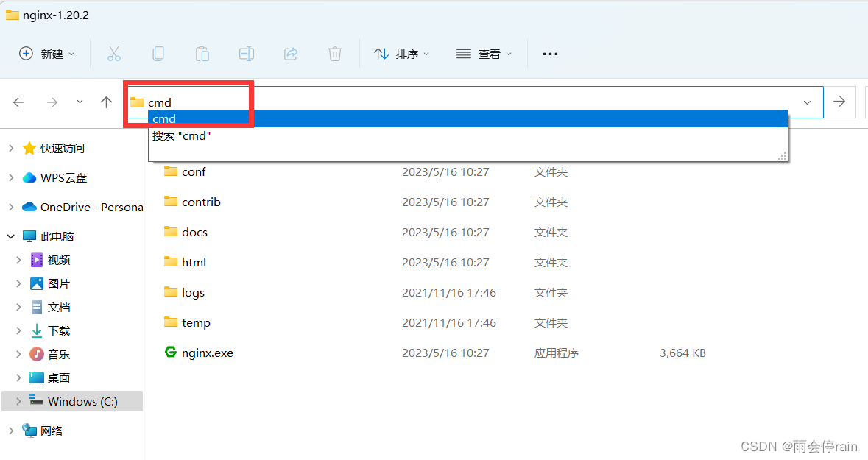Select 快速访问 in navigation pane
This screenshot has height=460, width=868.
(54, 148)
